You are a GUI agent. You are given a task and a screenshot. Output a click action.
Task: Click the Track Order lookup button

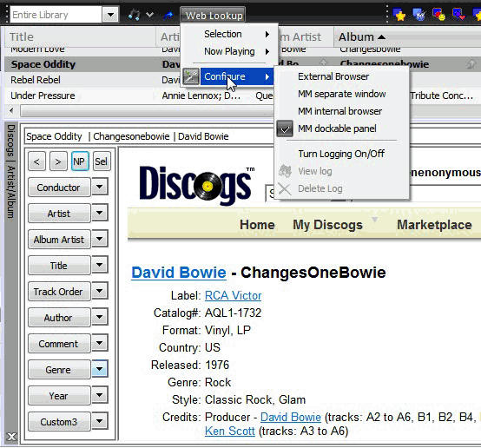(x=59, y=292)
